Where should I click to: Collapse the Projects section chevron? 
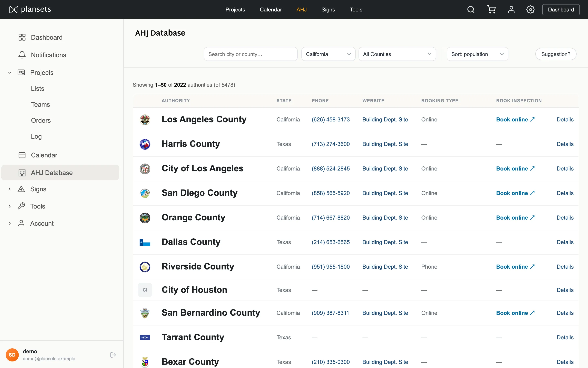point(9,73)
